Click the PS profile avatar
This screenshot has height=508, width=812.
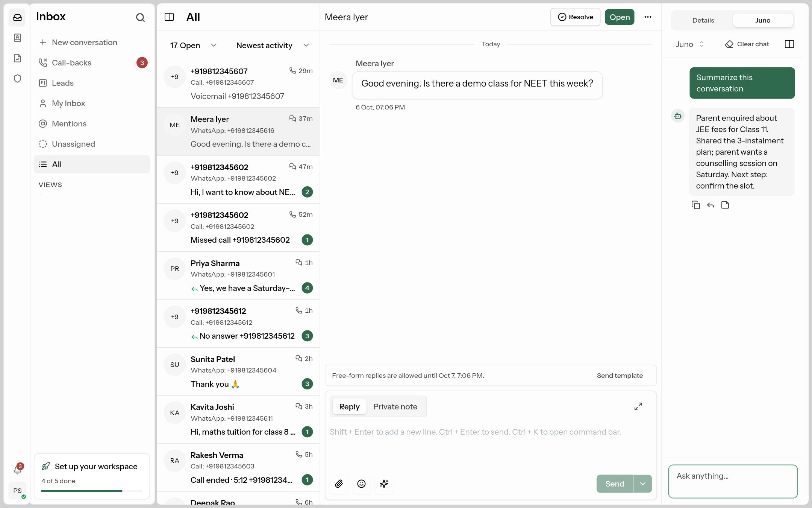pyautogui.click(x=17, y=490)
